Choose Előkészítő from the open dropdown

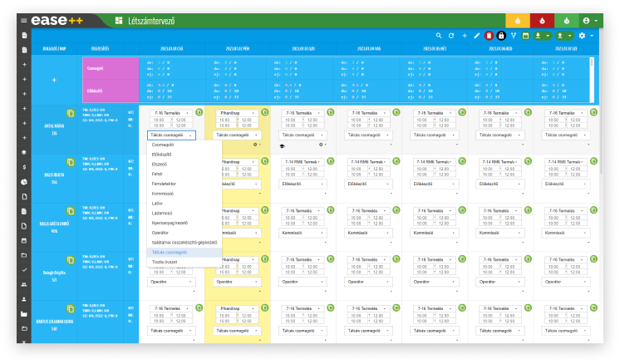[x=185, y=155]
